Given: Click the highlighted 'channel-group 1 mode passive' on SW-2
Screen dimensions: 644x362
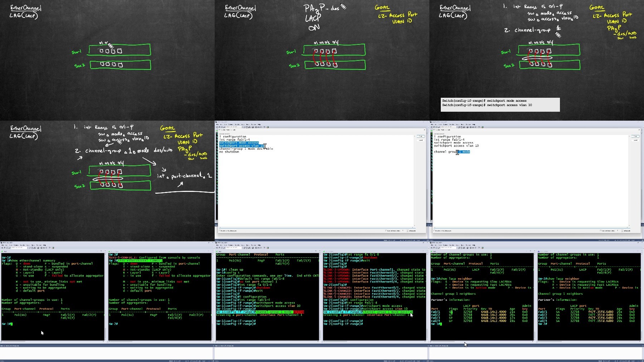Looking at the screenshot, I should (387, 312).
